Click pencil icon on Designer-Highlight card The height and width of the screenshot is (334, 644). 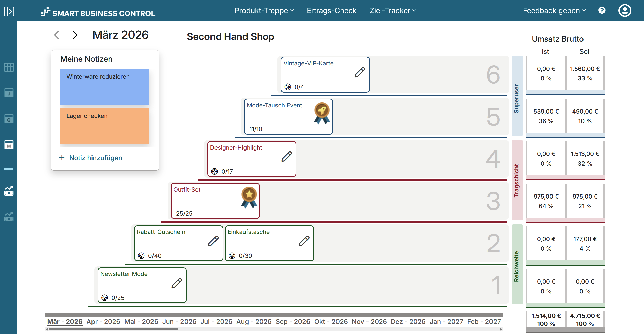287,157
